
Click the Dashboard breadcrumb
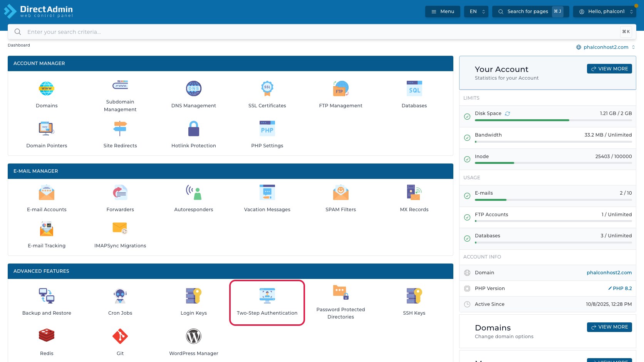tap(19, 45)
